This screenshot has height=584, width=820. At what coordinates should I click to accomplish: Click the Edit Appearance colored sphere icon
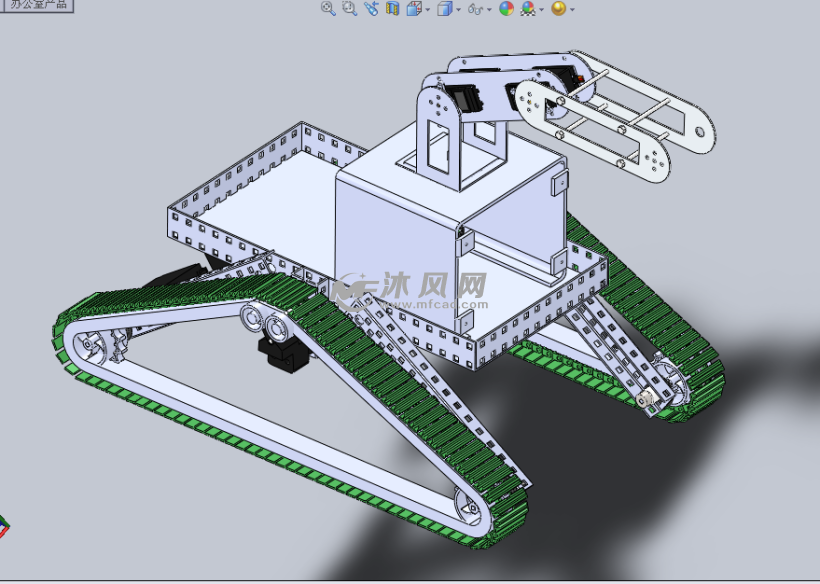(506, 10)
